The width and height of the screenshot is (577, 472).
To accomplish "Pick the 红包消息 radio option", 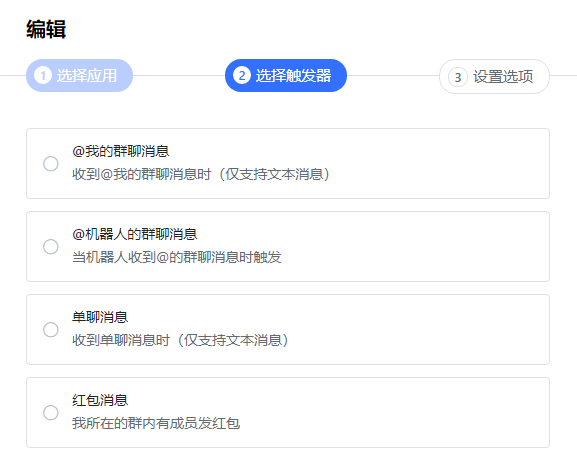I will [x=51, y=412].
